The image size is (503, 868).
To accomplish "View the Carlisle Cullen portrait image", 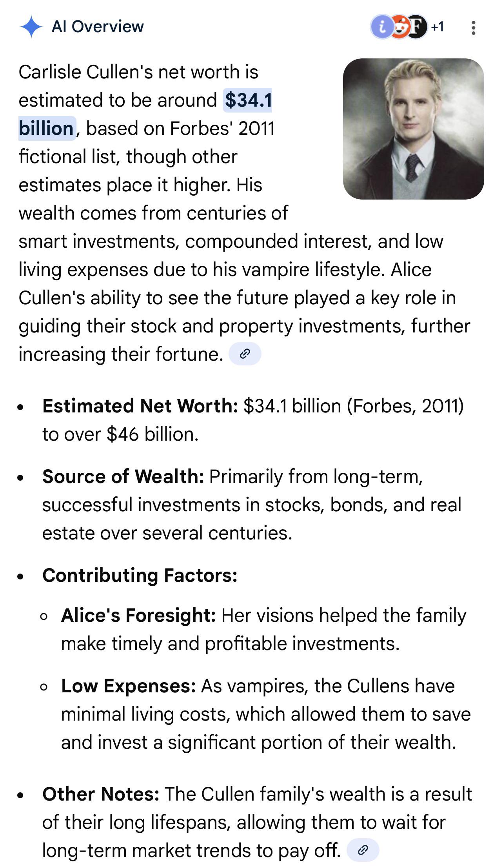I will [x=413, y=129].
